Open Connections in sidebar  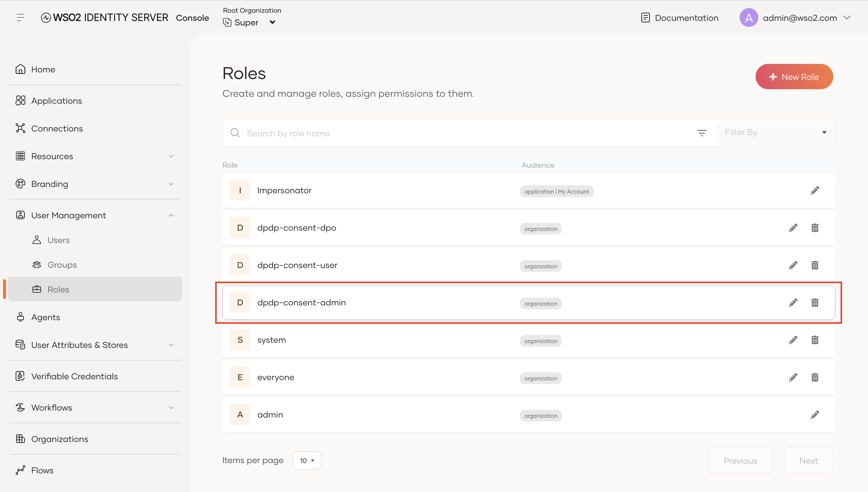(95, 128)
